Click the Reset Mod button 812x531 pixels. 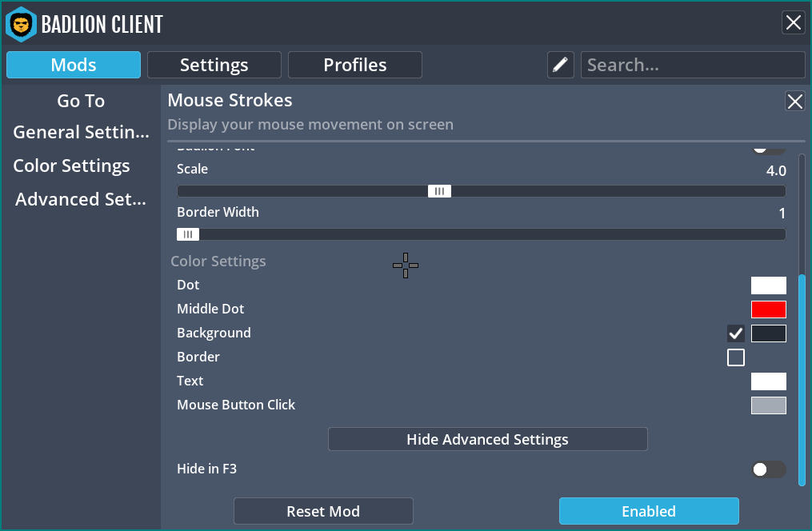tap(323, 511)
